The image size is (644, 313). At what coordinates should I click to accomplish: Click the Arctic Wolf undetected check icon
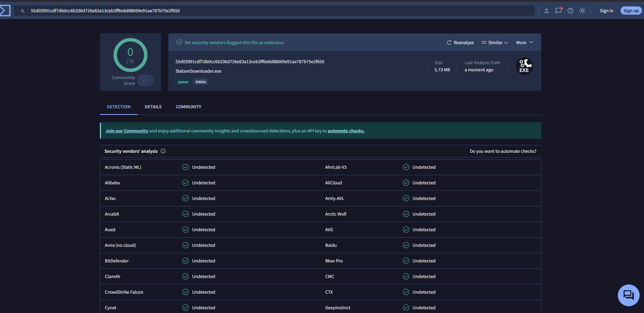[406, 214]
